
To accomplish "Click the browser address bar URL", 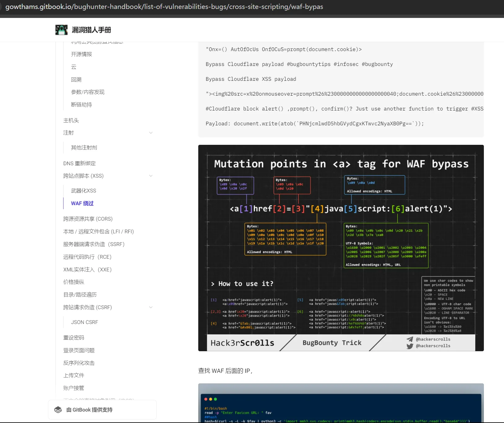I will [164, 7].
